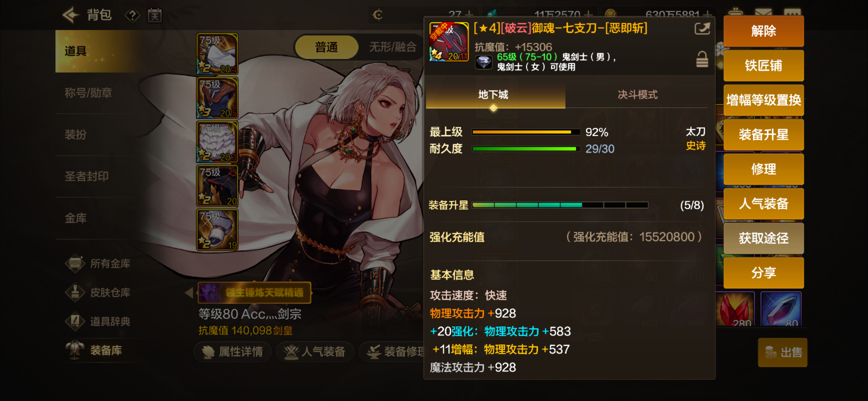Open 皮肤仓库 skin storage entry
The image size is (868, 401).
click(98, 293)
